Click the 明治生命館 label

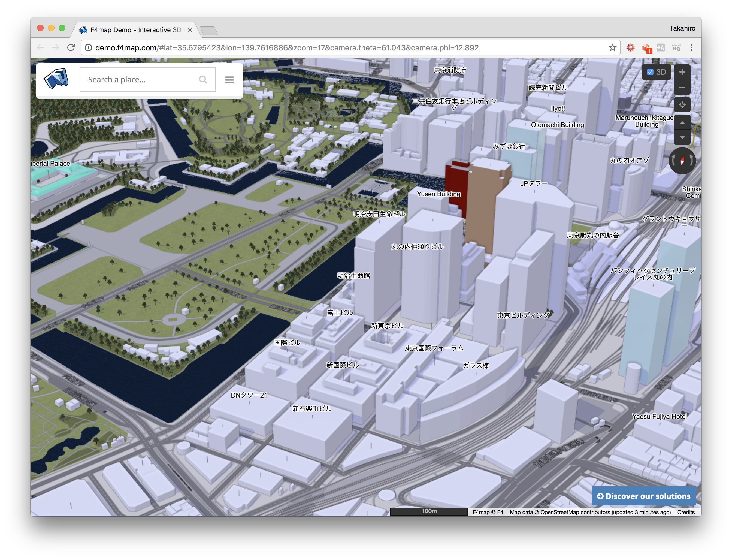click(x=353, y=276)
